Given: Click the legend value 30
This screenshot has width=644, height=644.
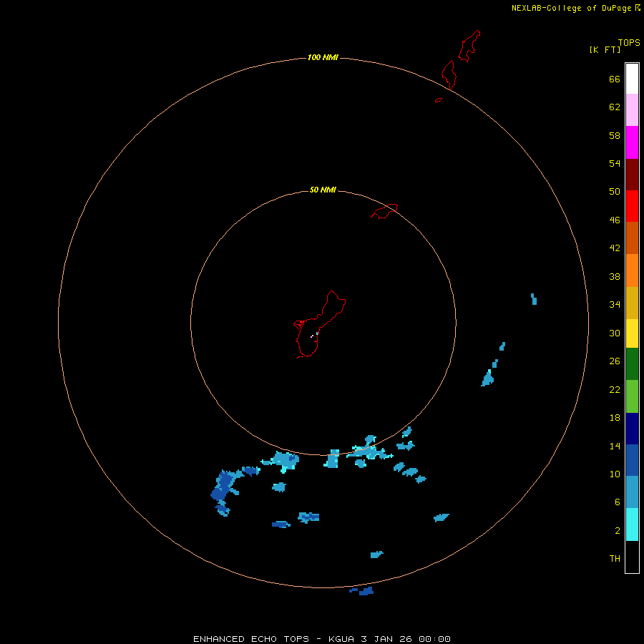Looking at the screenshot, I should pos(615,333).
